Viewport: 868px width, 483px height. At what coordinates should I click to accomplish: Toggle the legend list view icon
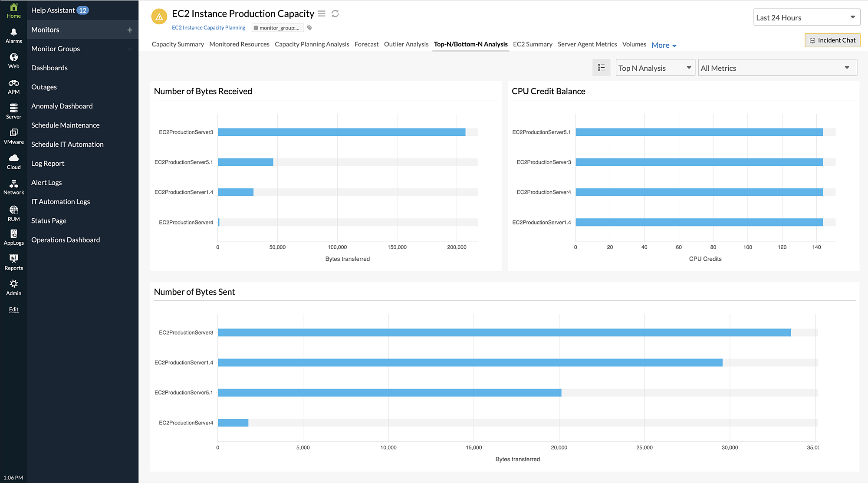pos(601,68)
